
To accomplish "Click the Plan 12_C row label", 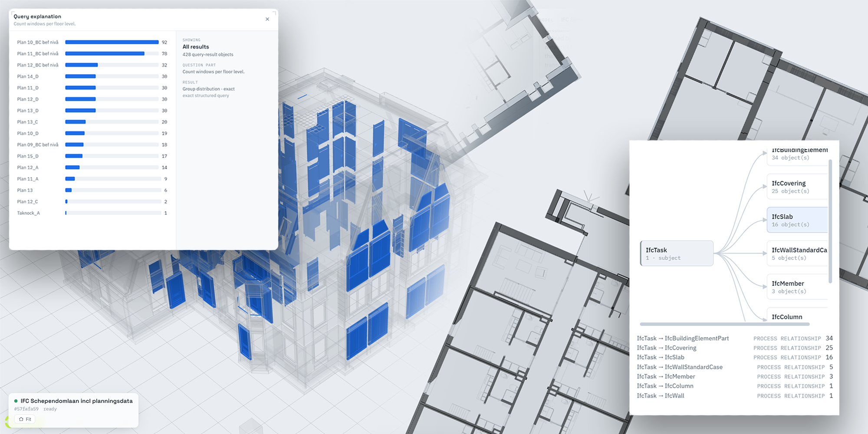I will point(27,202).
